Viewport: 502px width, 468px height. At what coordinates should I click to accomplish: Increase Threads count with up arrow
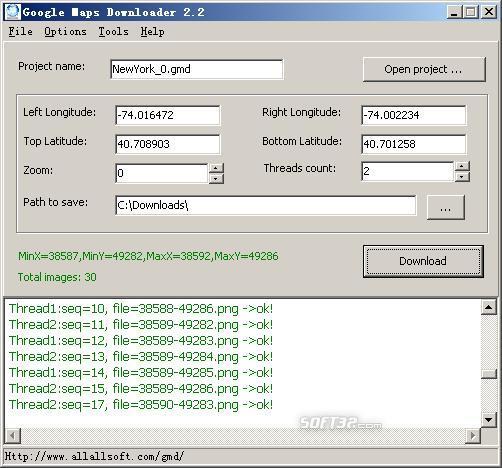click(x=462, y=166)
